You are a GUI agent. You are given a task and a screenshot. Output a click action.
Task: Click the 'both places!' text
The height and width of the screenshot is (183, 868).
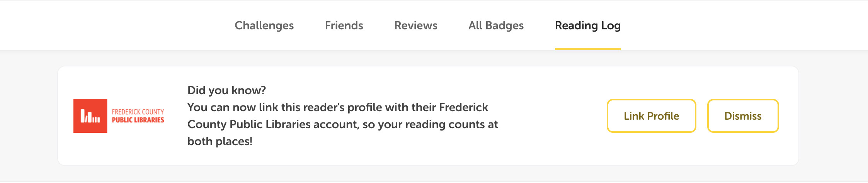coord(220,141)
